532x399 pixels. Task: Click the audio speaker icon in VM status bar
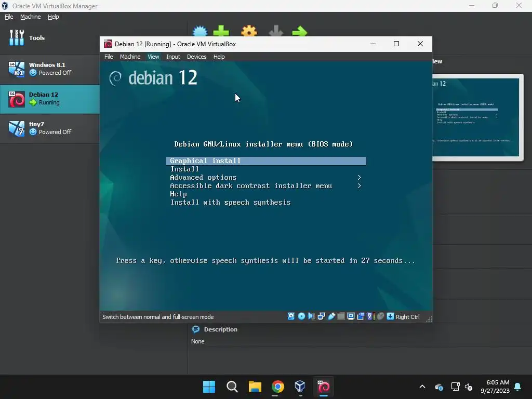[x=311, y=316]
